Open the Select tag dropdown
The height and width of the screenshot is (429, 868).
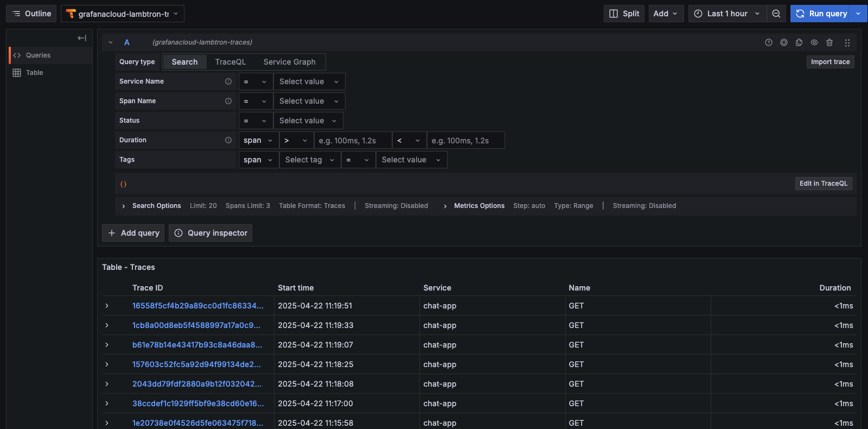click(x=310, y=160)
